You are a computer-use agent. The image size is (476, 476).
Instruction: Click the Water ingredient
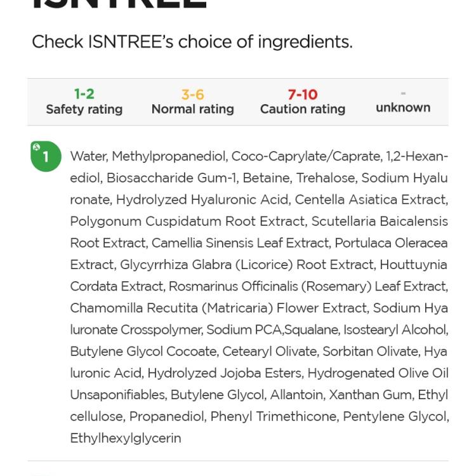(88, 157)
